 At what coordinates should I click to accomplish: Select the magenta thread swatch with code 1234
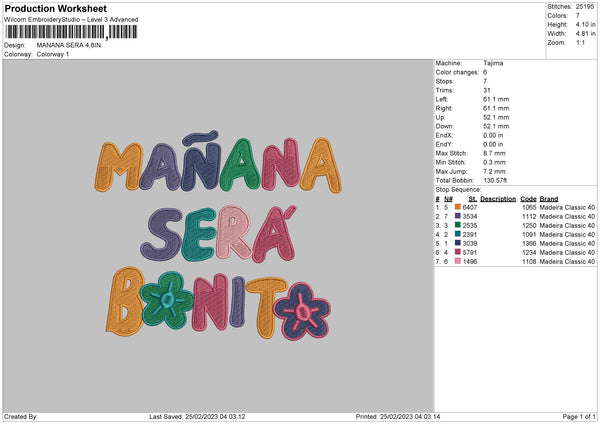pos(457,252)
